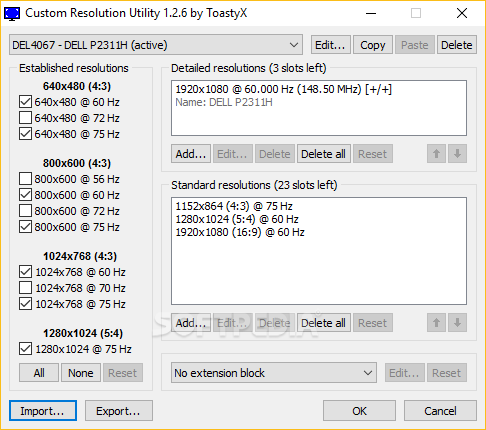Minimize the Custom Resolution Utility window
This screenshot has height=430, width=486.
tap(371, 13)
